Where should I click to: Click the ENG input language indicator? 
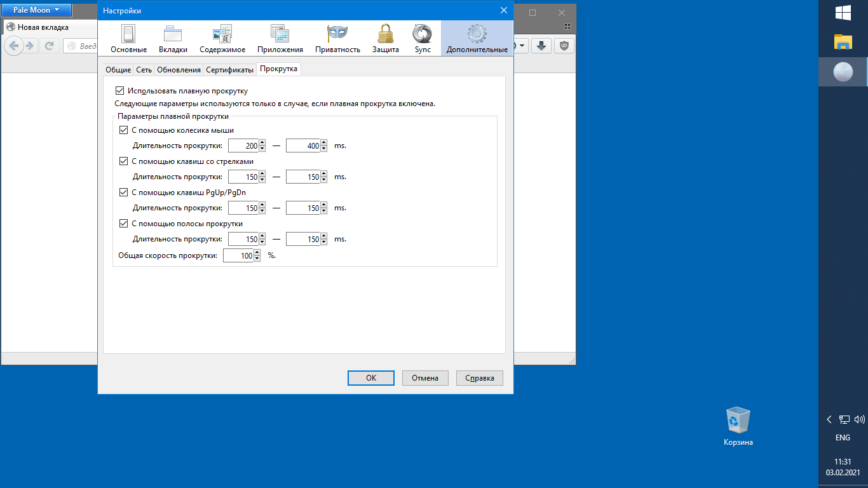click(x=843, y=438)
